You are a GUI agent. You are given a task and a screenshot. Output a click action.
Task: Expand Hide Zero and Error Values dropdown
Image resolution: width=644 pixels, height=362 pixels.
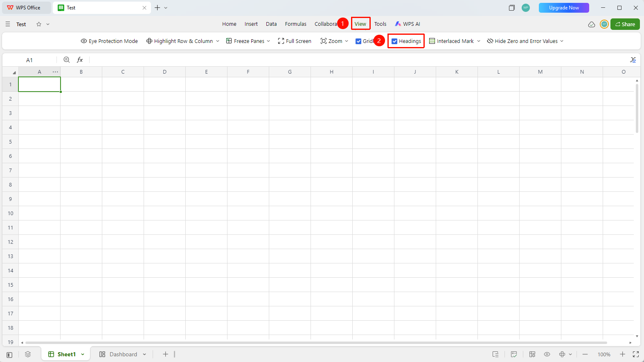[x=562, y=41]
